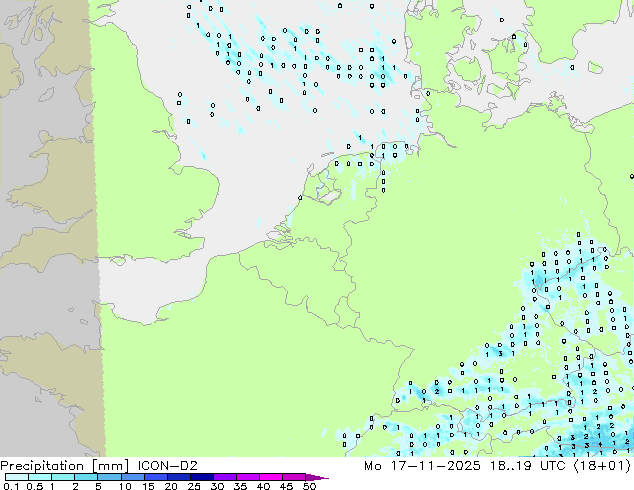
Task: Select the 5–10 mm legend color swatch
Action: pyautogui.click(x=109, y=477)
